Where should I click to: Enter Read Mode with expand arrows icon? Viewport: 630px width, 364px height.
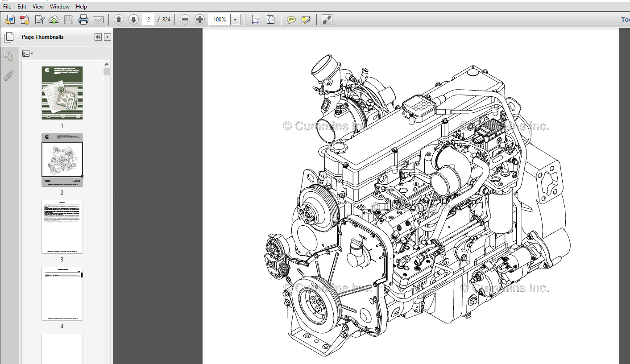[x=327, y=20]
